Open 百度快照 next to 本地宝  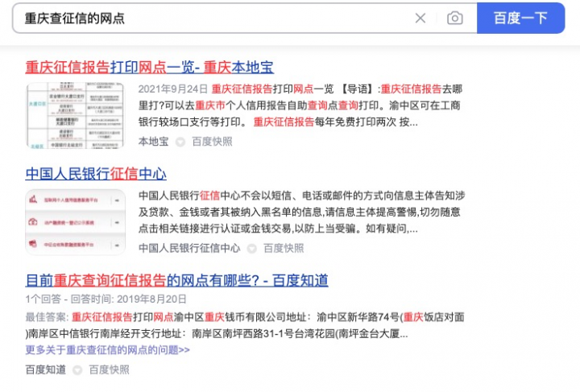[212, 142]
